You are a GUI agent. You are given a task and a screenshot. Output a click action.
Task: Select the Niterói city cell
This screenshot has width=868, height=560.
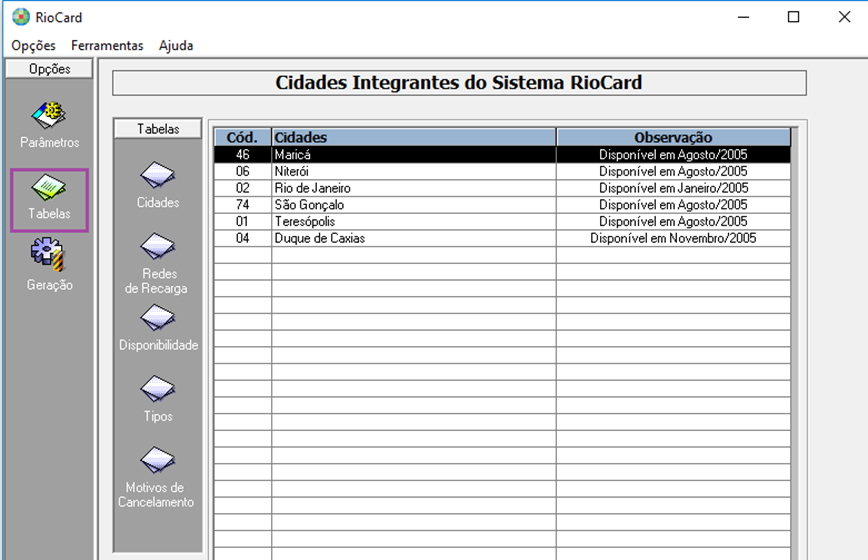click(x=414, y=171)
